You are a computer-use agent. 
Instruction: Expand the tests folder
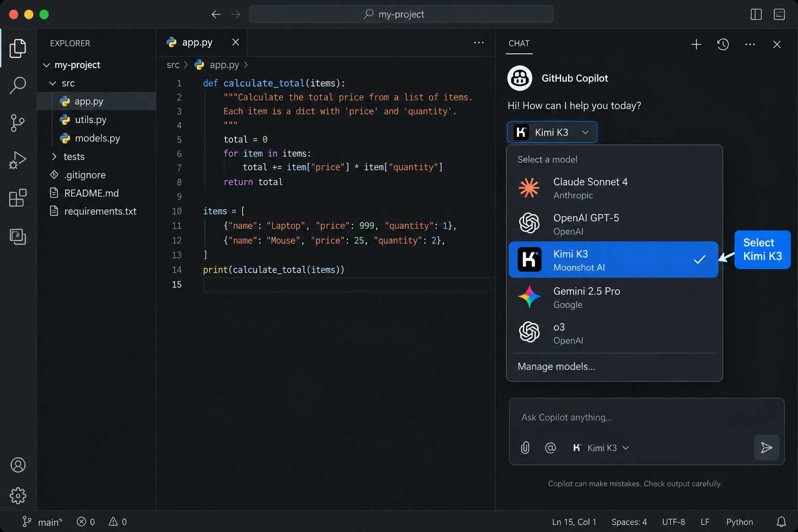[54, 156]
